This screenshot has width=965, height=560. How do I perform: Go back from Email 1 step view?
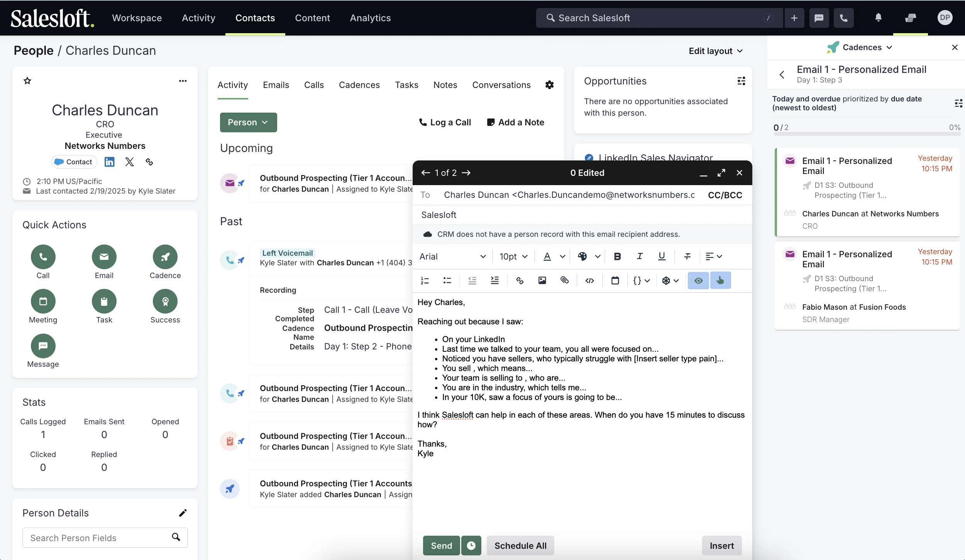click(x=782, y=74)
